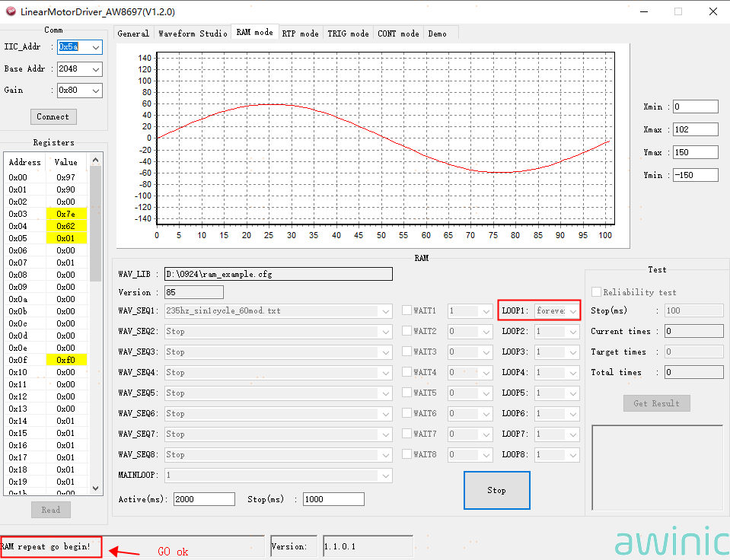Click the Ymax input field
This screenshot has height=560, width=730.
click(696, 152)
